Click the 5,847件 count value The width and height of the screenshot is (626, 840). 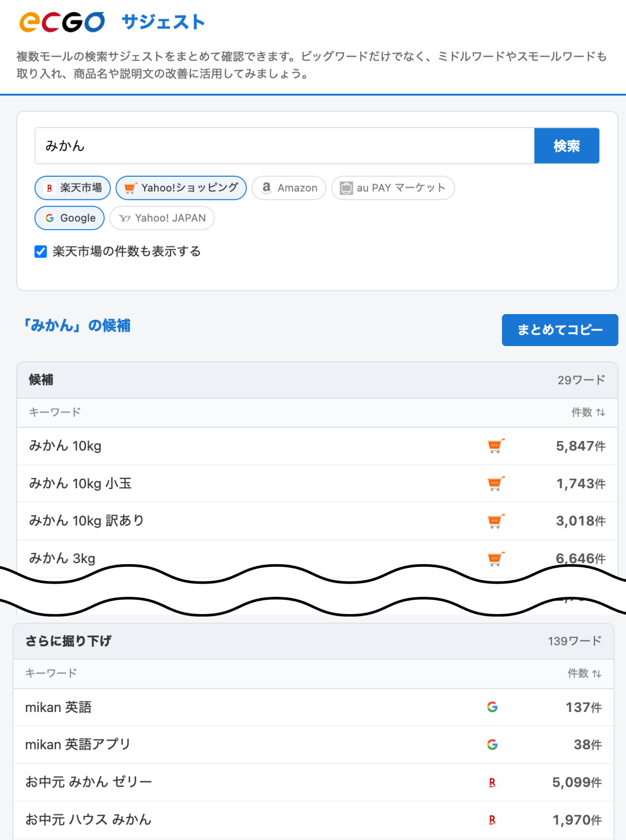click(581, 446)
